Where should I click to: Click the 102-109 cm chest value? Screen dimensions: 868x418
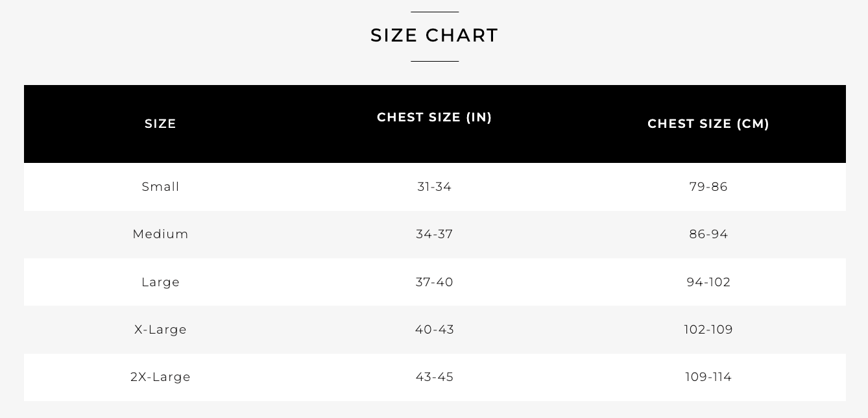tap(708, 330)
